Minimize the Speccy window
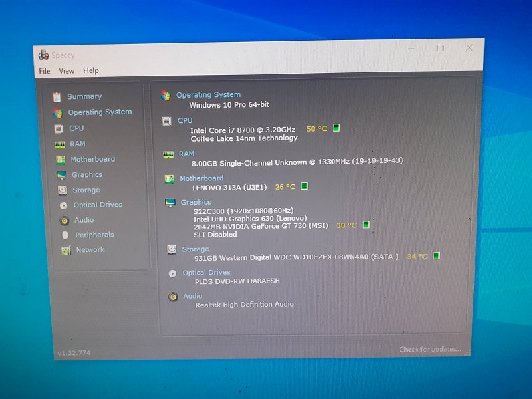This screenshot has width=532, height=399. click(x=411, y=49)
